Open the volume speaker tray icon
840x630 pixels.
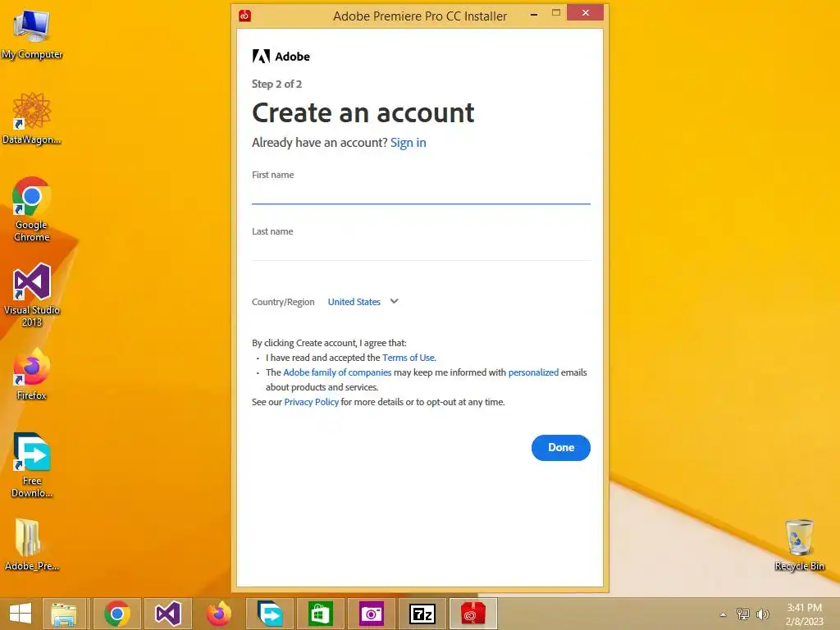[x=762, y=614]
